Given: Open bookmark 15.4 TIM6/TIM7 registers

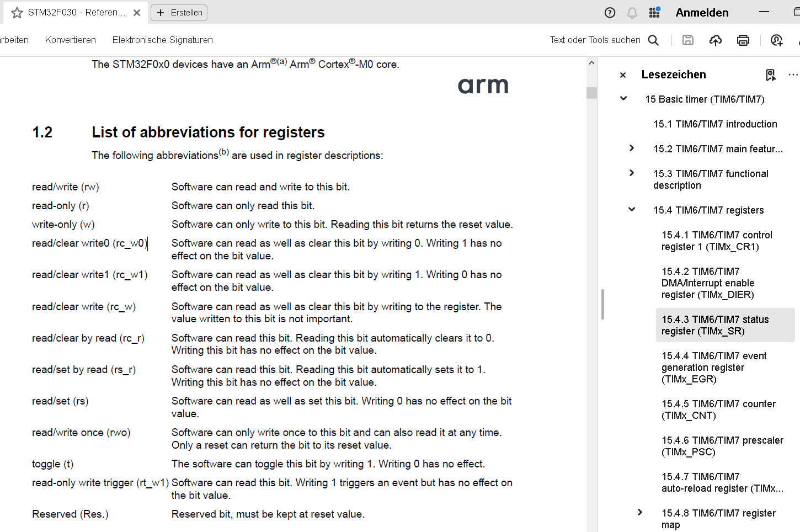Looking at the screenshot, I should tap(708, 210).
